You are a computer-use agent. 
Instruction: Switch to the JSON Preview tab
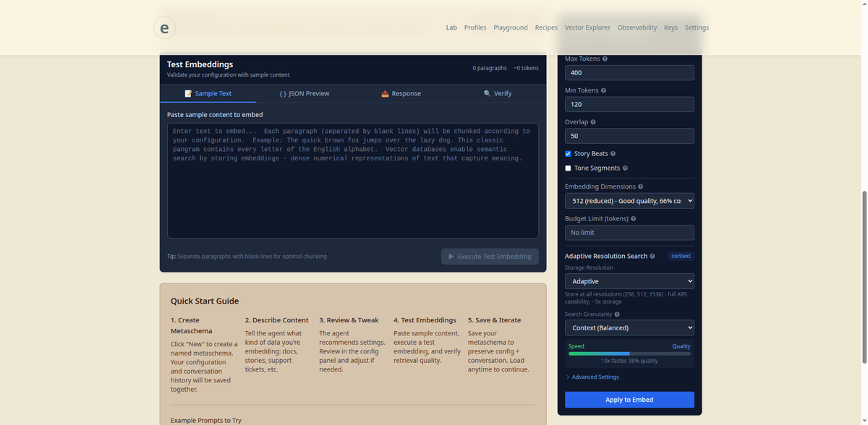304,93
